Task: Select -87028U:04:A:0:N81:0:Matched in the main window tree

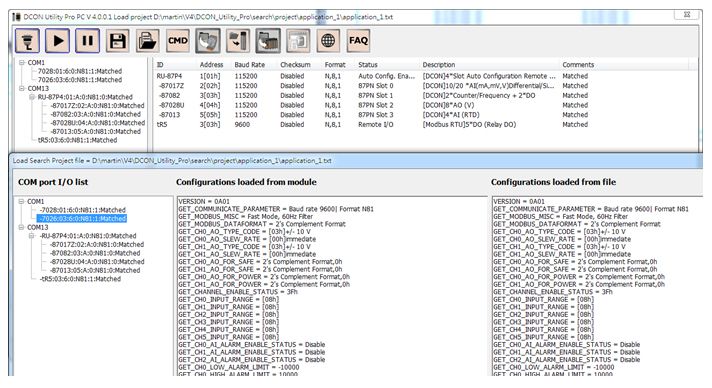Action: [x=97, y=123]
